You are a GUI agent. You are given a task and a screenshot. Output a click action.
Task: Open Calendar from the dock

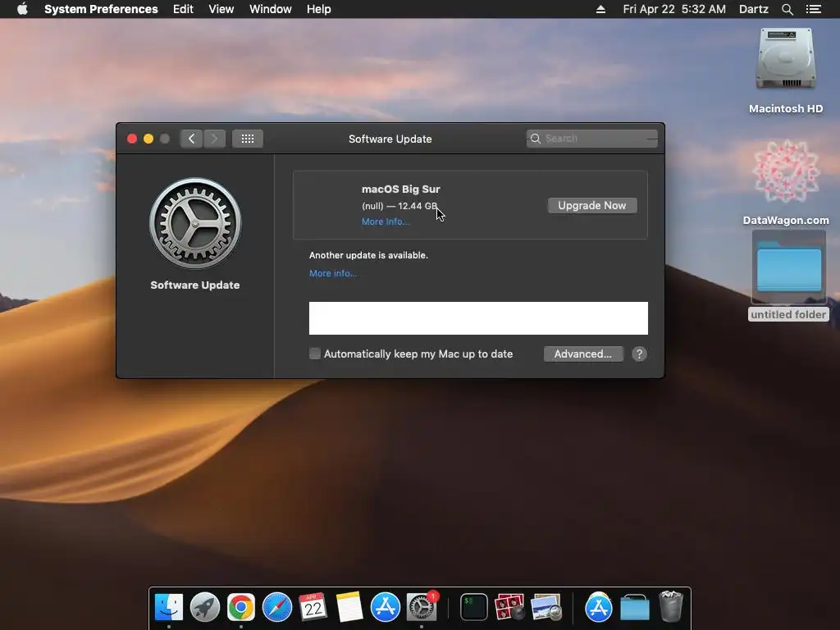(313, 607)
